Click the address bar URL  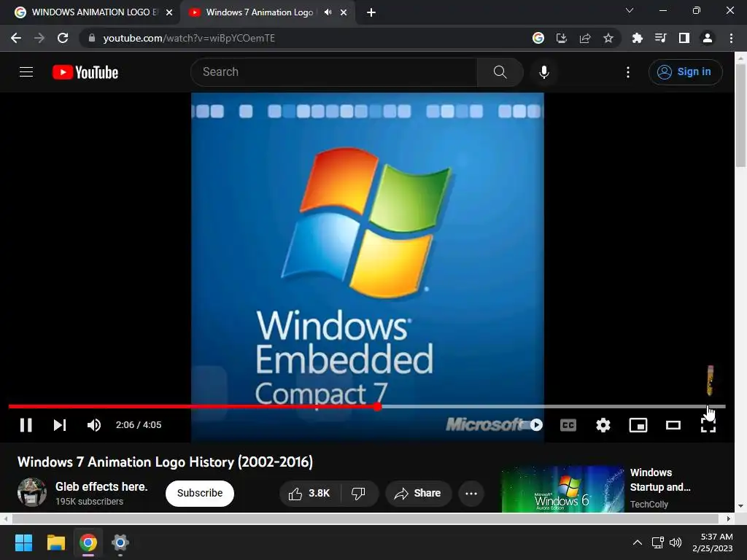(x=189, y=38)
